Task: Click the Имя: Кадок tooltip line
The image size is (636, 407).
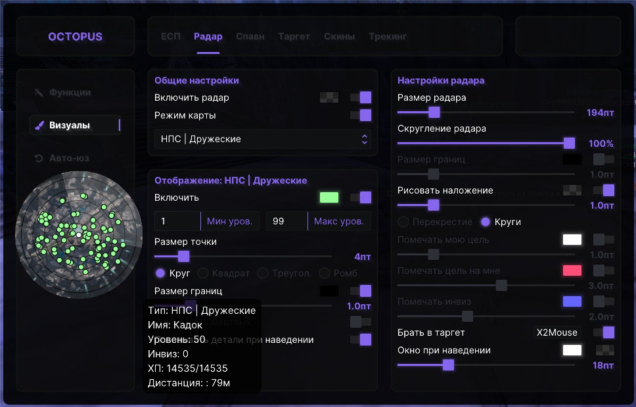Action: click(175, 325)
